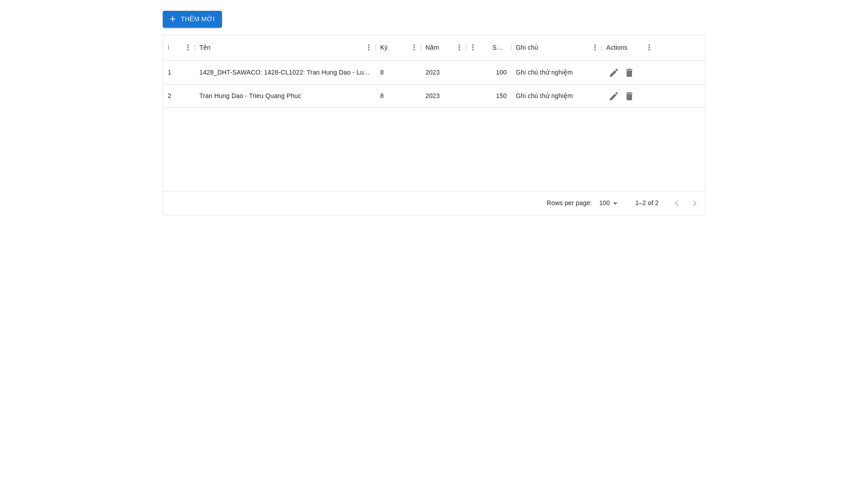The image size is (868, 488).
Task: Open menu dots for the truncated S… column
Action: pyautogui.click(x=472, y=47)
